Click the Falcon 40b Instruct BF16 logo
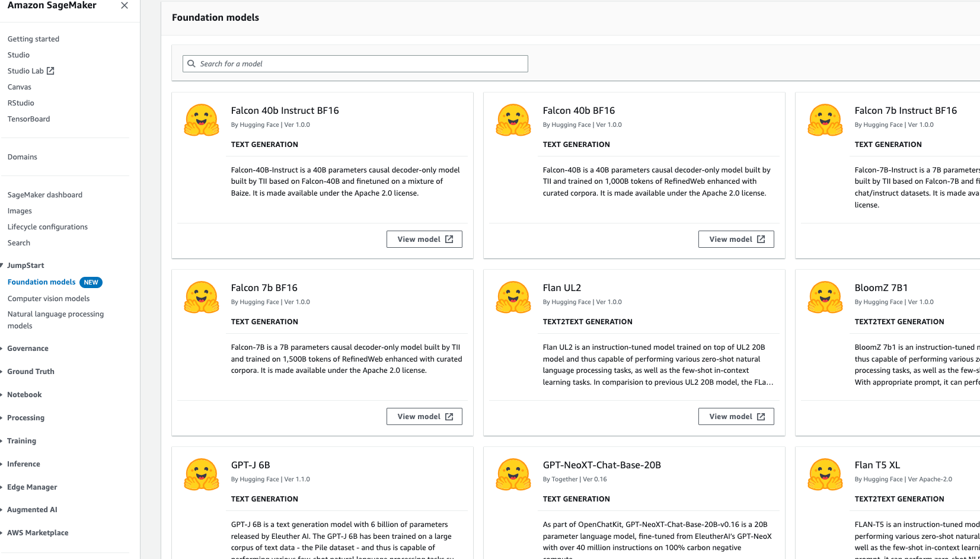 coord(202,120)
